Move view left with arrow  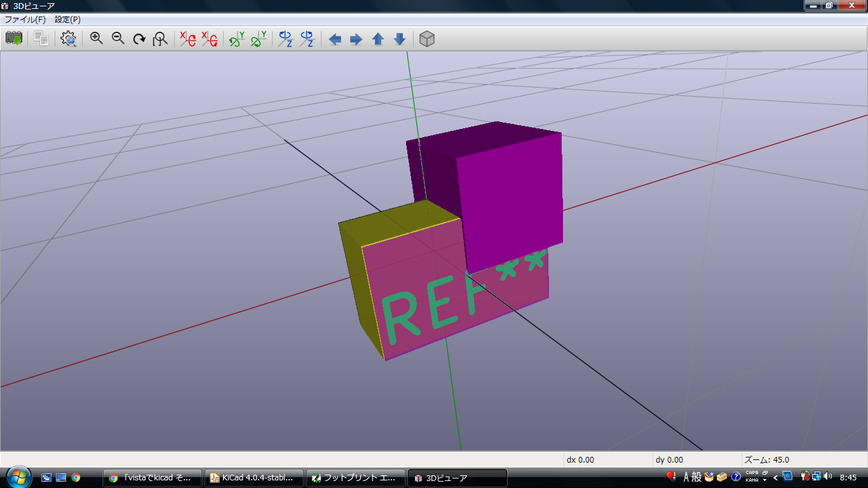(x=335, y=39)
